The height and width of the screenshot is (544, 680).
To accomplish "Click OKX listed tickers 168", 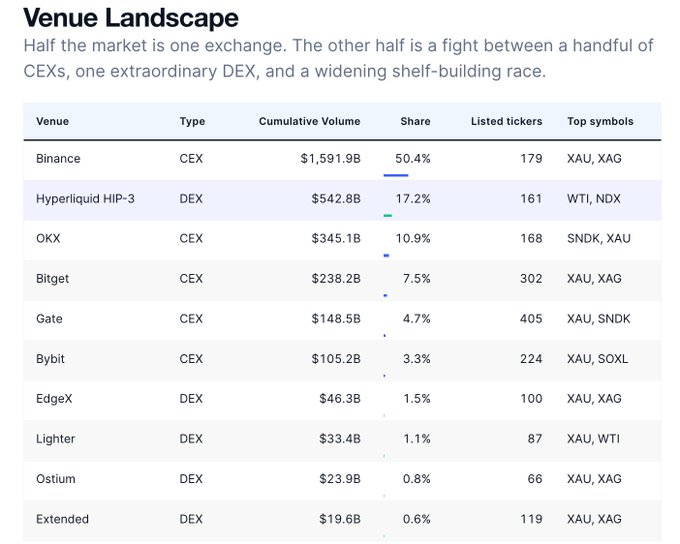I will point(531,239).
